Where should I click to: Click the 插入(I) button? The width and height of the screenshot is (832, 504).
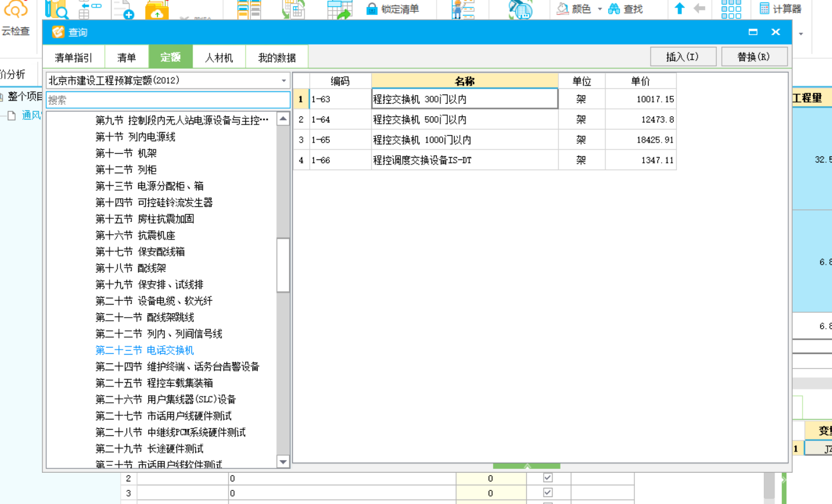[x=683, y=56]
